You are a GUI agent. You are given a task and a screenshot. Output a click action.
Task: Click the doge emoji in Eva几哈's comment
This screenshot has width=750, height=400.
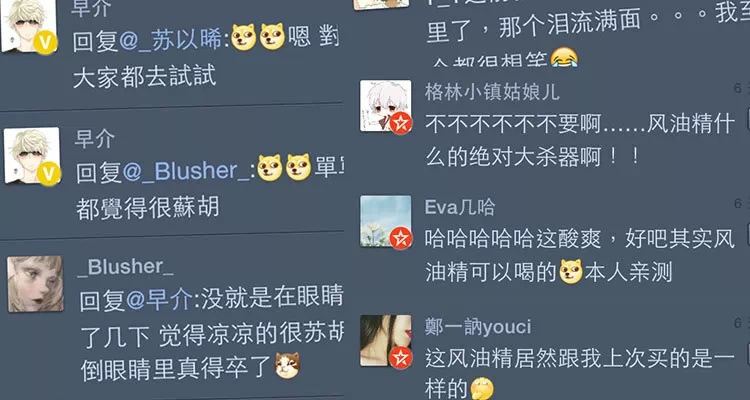[x=571, y=272]
